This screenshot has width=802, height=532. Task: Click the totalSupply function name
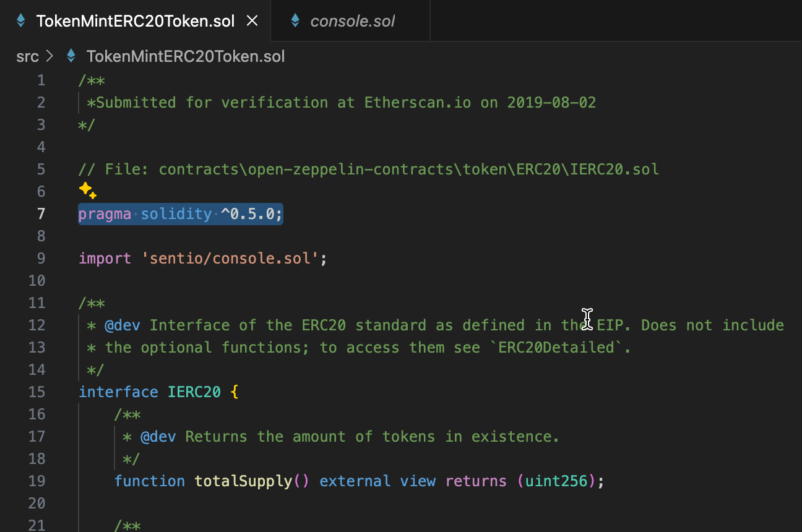[243, 481]
